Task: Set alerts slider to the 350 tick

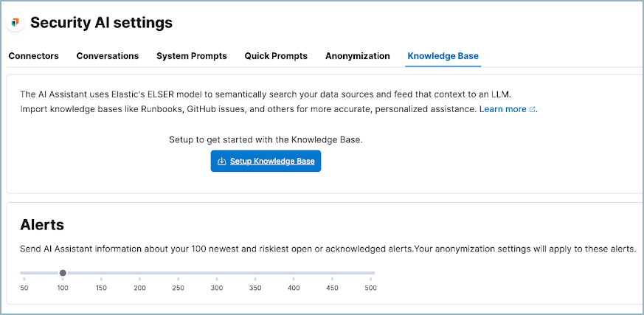Action: coord(255,274)
